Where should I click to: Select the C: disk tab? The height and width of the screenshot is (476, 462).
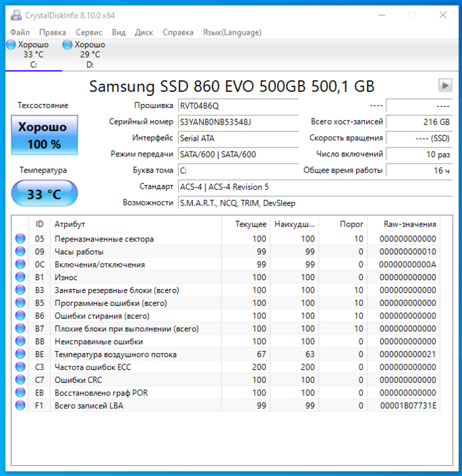(33, 54)
